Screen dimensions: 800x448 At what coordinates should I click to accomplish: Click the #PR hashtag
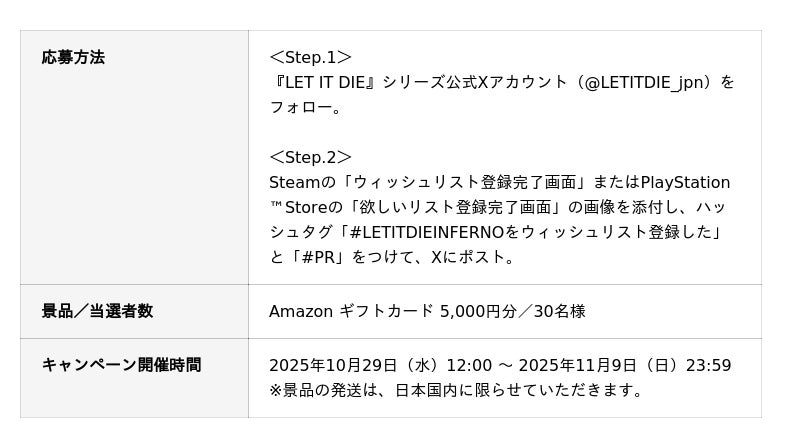point(324,257)
